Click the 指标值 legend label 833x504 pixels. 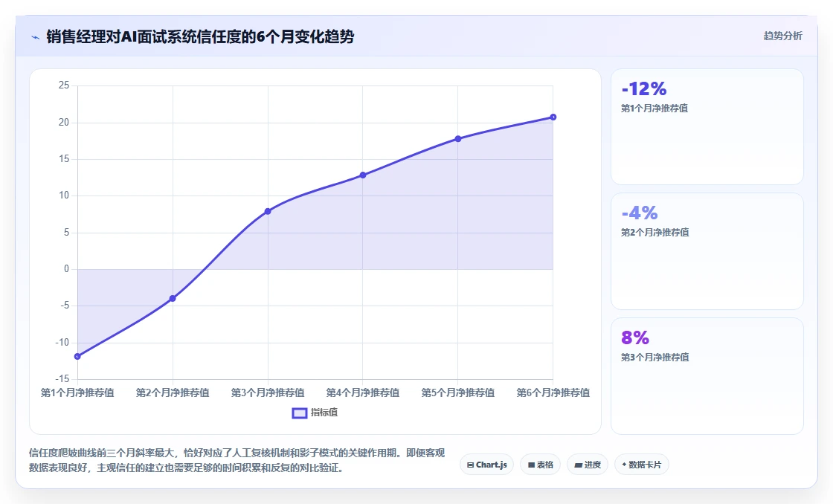pyautogui.click(x=324, y=413)
